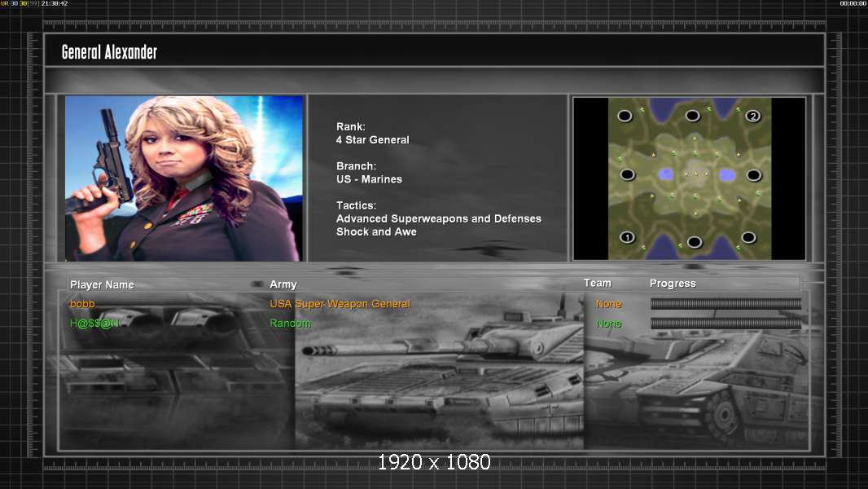Click H@$$@n's team value 'None'
This screenshot has width=868, height=489.
coord(608,324)
